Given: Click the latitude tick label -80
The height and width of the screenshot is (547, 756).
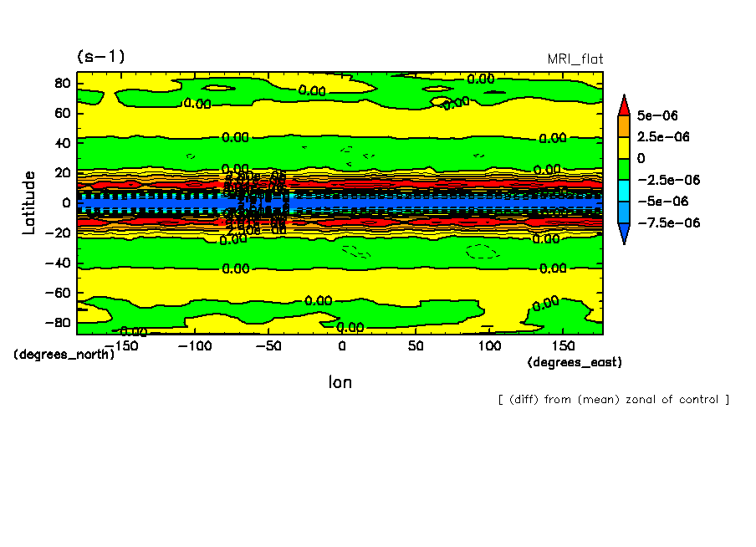Looking at the screenshot, I should (x=58, y=323).
